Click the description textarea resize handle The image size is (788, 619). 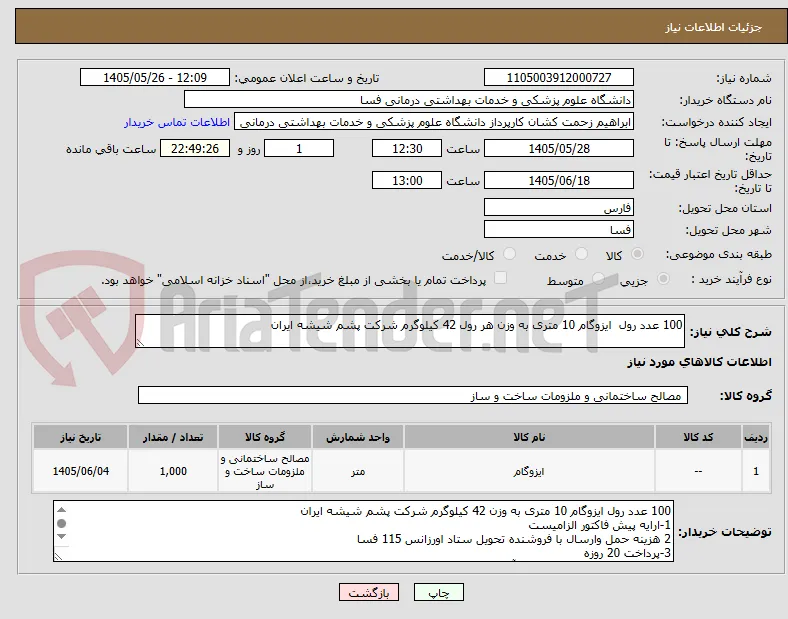(x=140, y=343)
